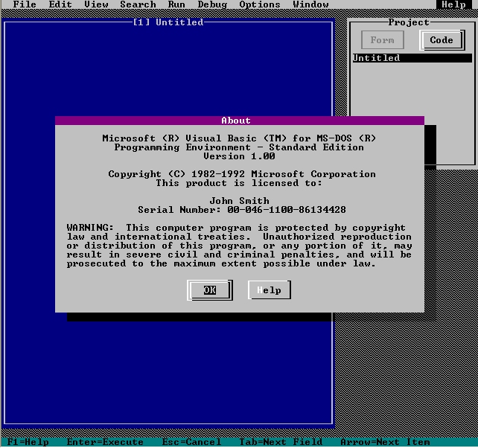
Task: Click the Serial Number line
Action: click(242, 210)
